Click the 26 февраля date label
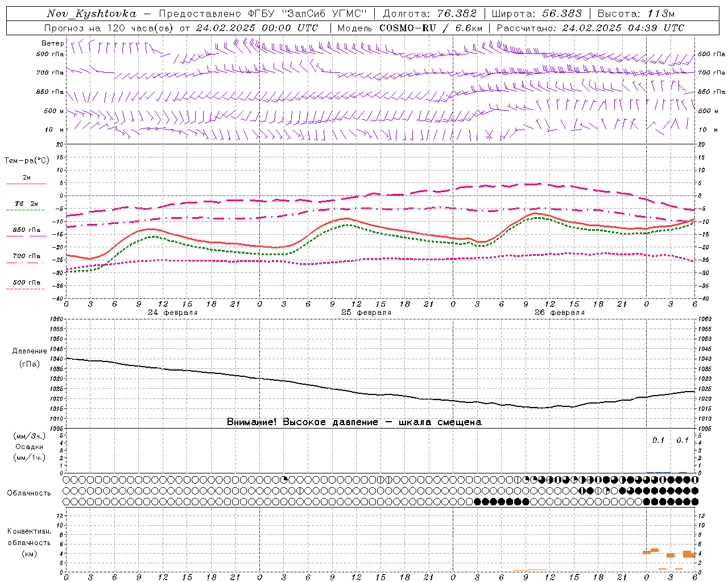 [x=560, y=313]
